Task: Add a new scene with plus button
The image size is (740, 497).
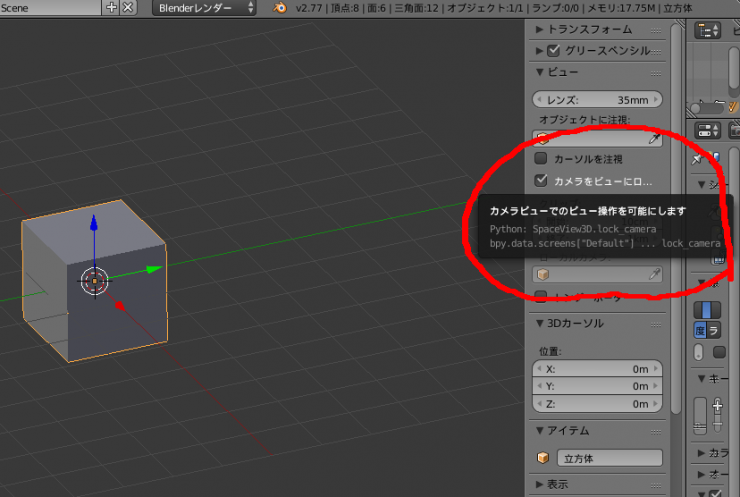Action: [x=111, y=8]
